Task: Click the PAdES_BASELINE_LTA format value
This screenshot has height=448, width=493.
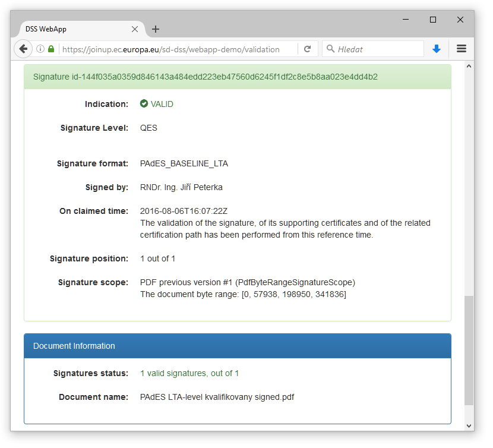Action: tap(184, 163)
